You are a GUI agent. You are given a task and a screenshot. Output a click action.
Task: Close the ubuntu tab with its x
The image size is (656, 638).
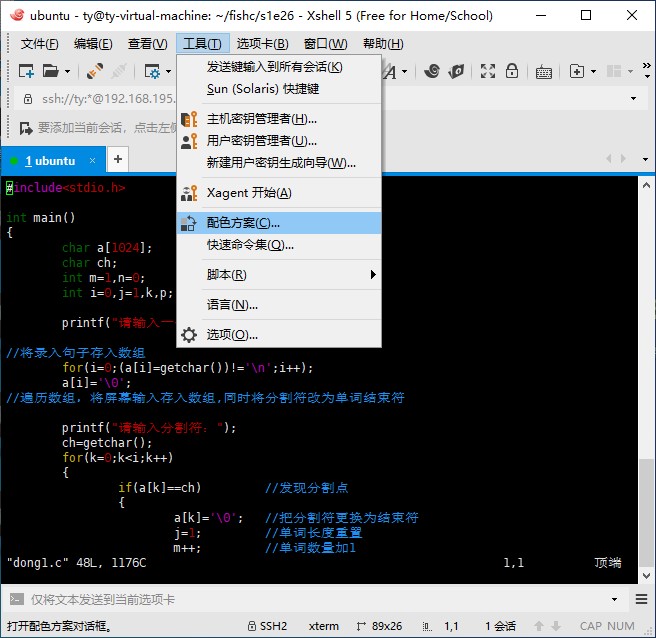click(92, 161)
